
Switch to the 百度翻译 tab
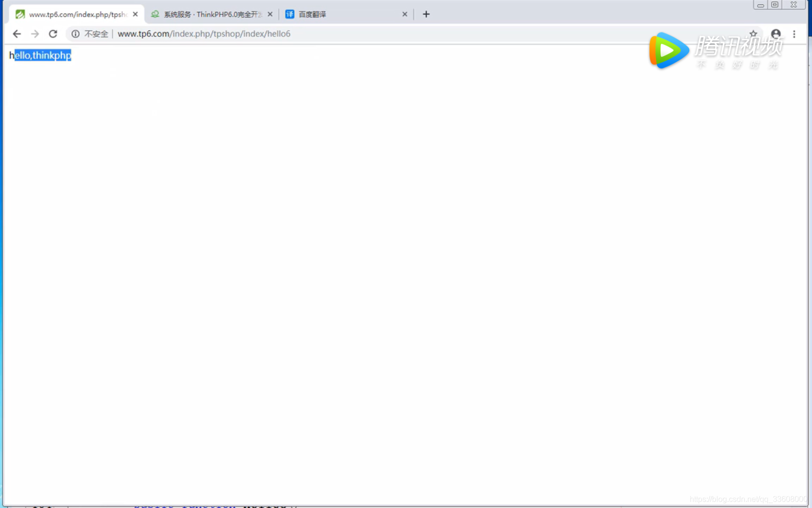pos(346,15)
